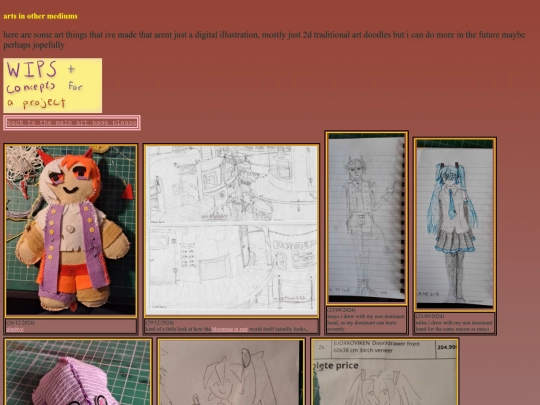The width and height of the screenshot is (540, 405).
Task: Open the felt plush doll photo
Action: (x=71, y=230)
